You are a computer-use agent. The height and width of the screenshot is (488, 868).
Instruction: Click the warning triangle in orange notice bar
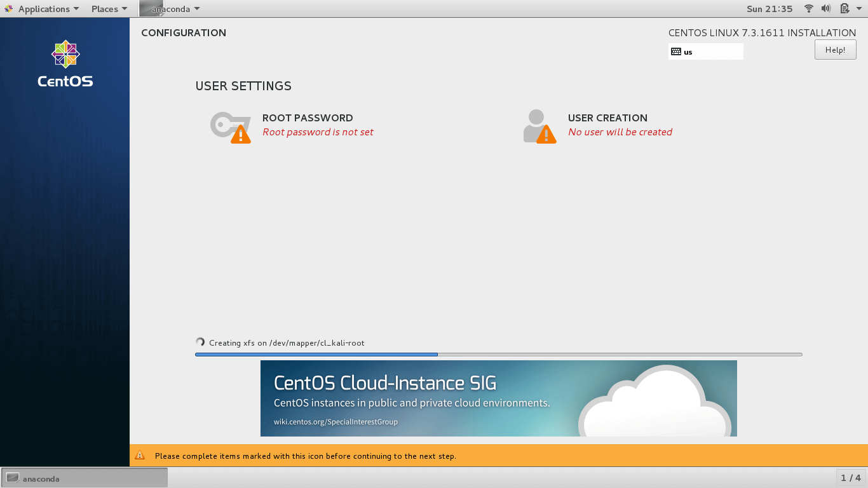point(140,456)
